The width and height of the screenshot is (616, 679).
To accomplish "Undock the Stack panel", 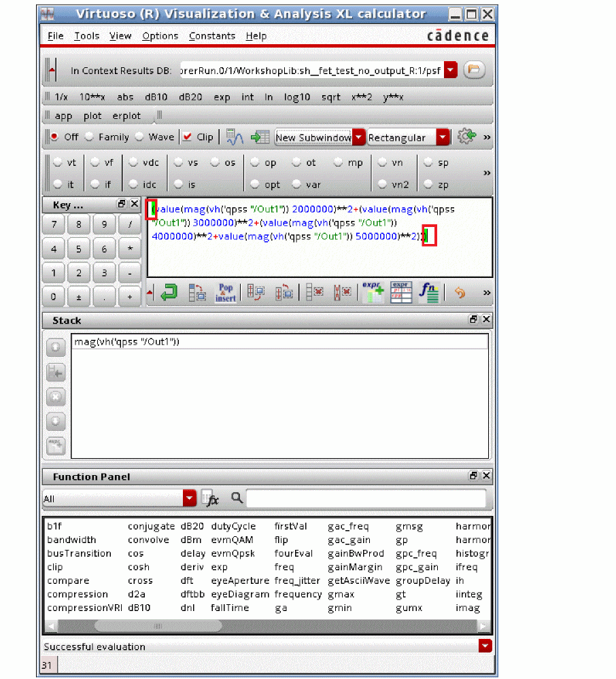I will [473, 319].
